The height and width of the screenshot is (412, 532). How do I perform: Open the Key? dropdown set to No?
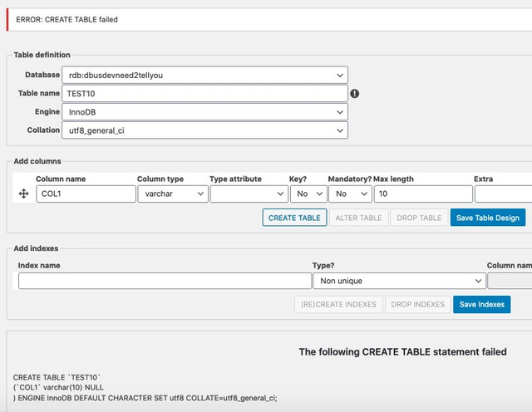(308, 194)
